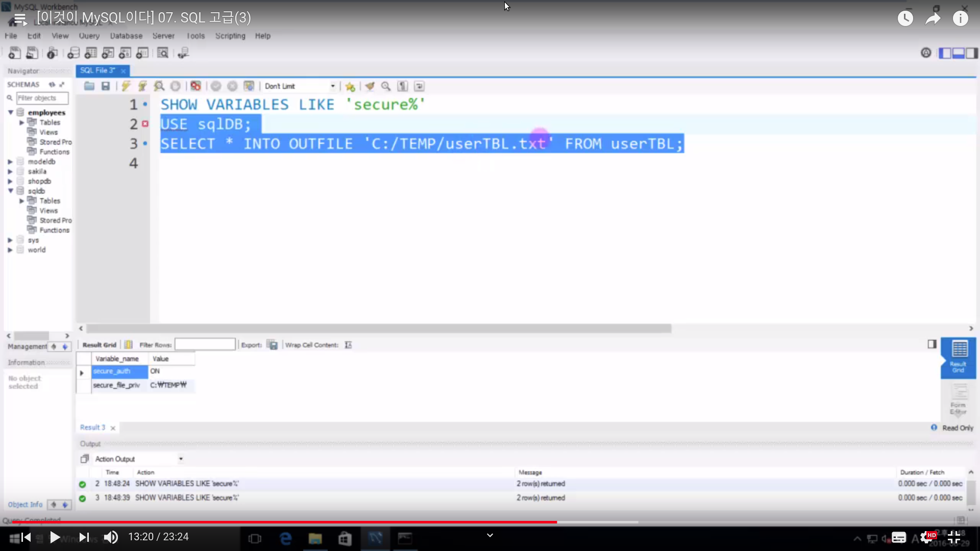
Task: Toggle word wrap icon in editor toolbar
Action: pos(419,86)
